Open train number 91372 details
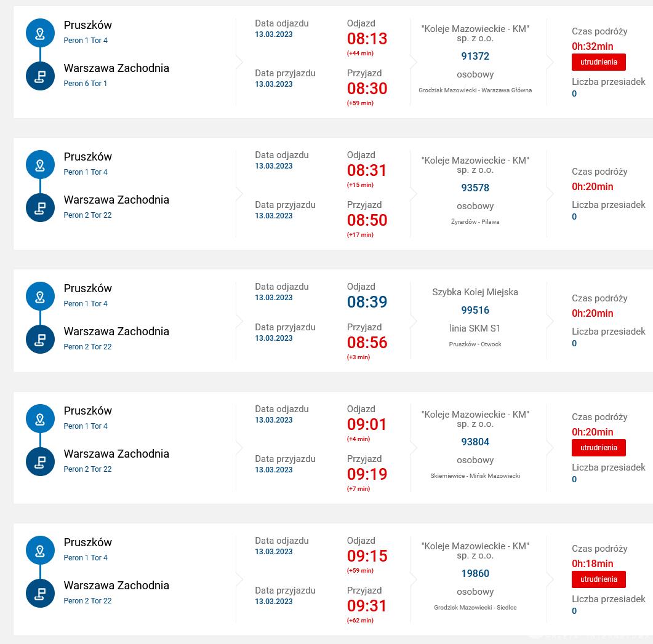 [x=475, y=56]
